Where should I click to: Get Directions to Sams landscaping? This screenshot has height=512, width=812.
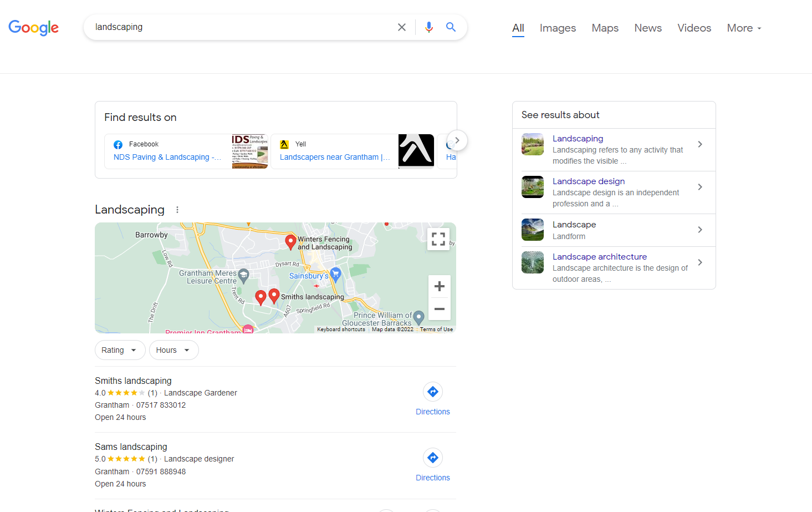pyautogui.click(x=432, y=458)
